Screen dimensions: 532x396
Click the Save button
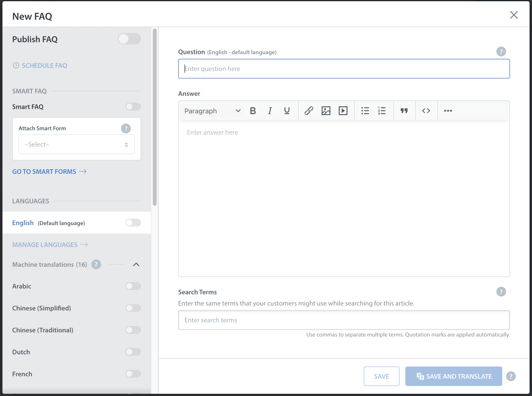382,376
